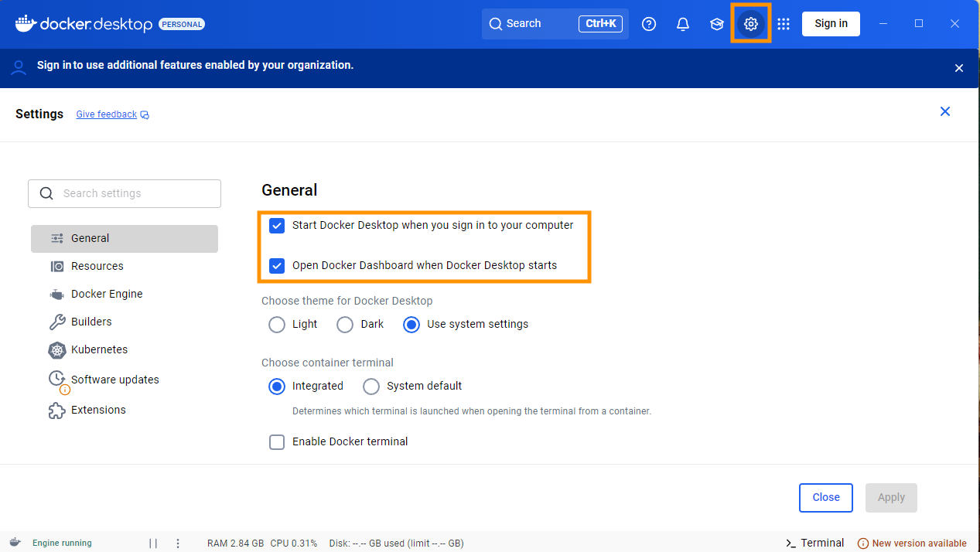The image size is (980, 552).
Task: Click the Disk usage readout
Action: (x=396, y=543)
